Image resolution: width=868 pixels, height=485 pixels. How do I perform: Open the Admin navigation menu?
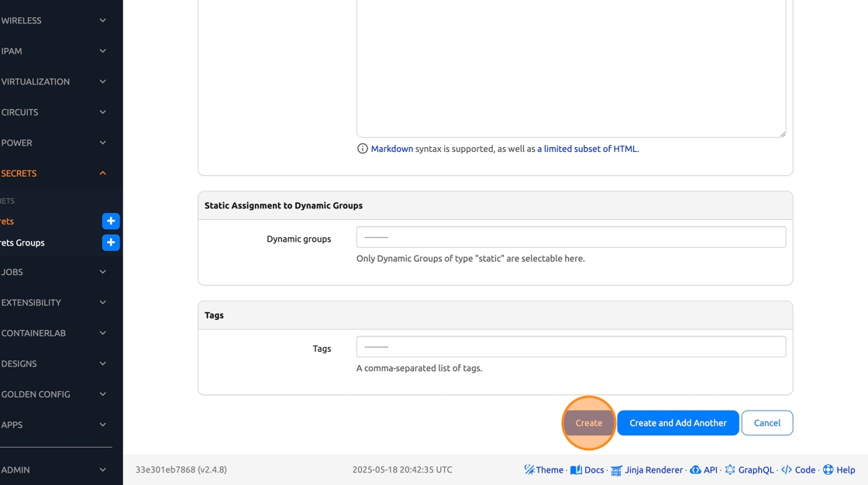[54, 470]
